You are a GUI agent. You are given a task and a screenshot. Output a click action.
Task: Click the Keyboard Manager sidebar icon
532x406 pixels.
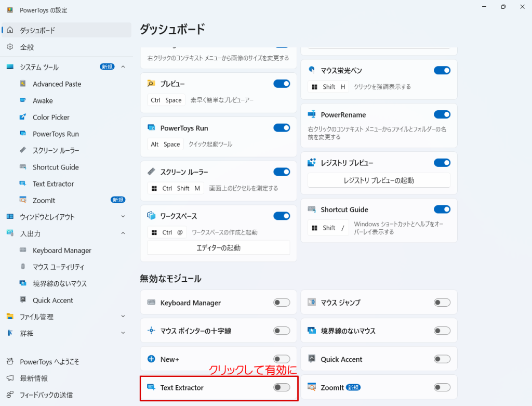pos(23,250)
